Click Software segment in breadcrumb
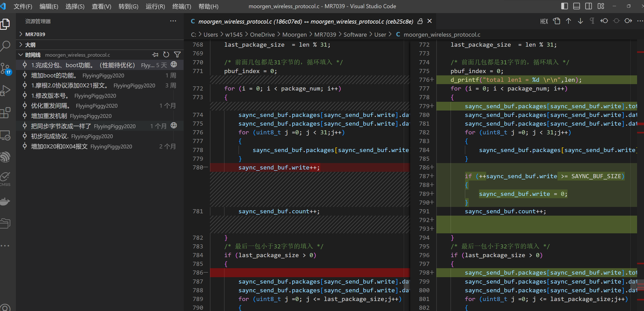Image resolution: width=644 pixels, height=311 pixels. (x=355, y=35)
